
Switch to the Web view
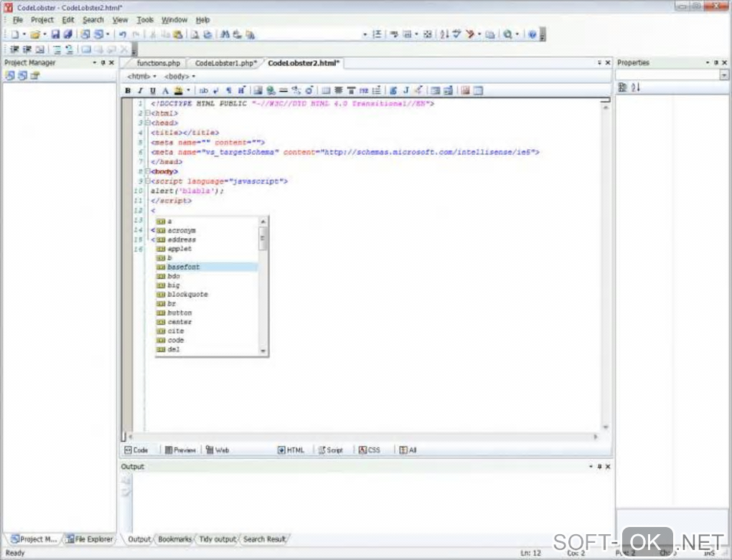[x=217, y=450]
